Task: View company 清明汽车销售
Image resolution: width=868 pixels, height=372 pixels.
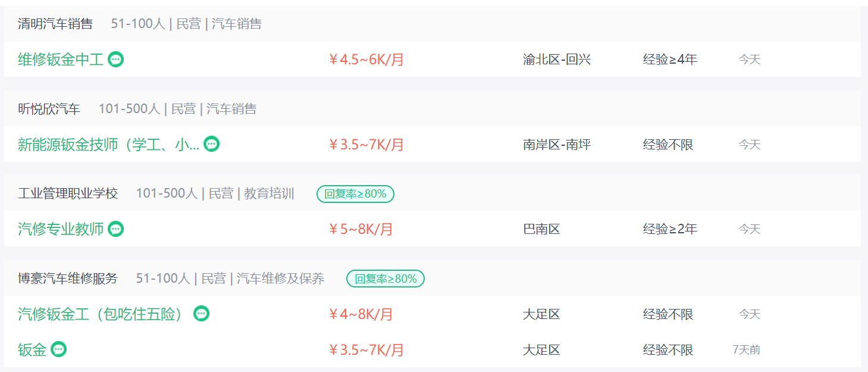Action: [55, 24]
